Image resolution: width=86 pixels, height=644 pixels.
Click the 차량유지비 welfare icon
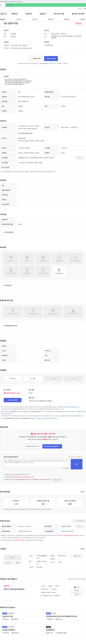pyautogui.click(x=43, y=258)
